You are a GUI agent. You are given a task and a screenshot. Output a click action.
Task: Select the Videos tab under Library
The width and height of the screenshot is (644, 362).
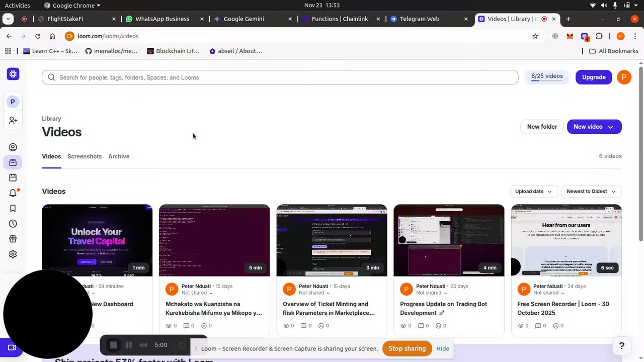click(x=51, y=156)
